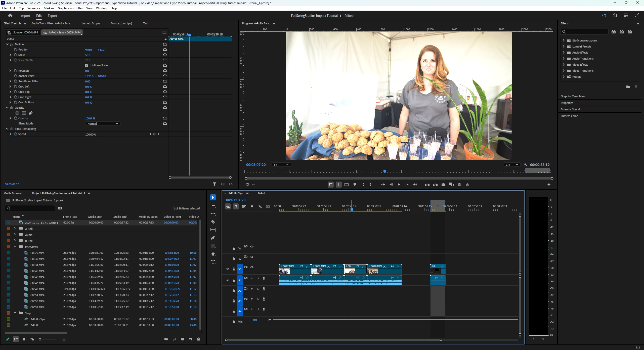Screen dimensions: 644x350
Task: Switch to the Lumetri Scopes tab
Action: click(91, 23)
